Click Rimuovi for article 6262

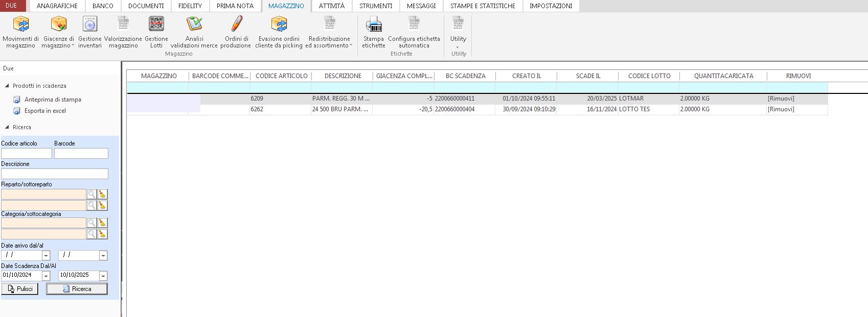pos(781,109)
